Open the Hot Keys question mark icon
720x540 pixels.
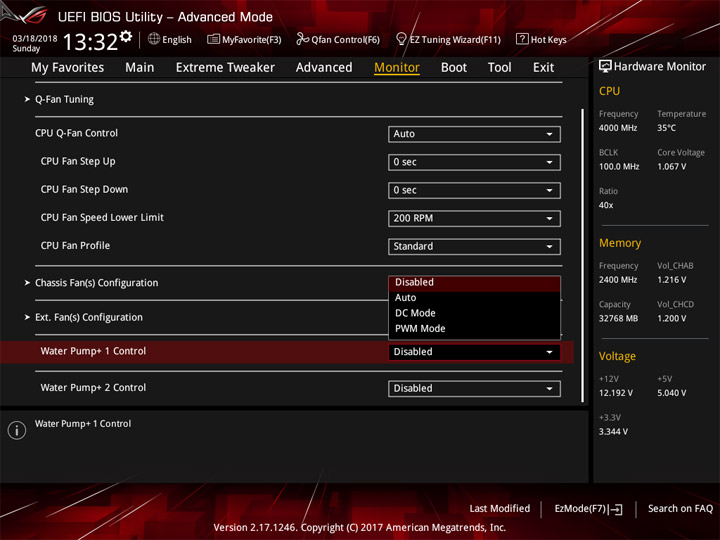(522, 39)
